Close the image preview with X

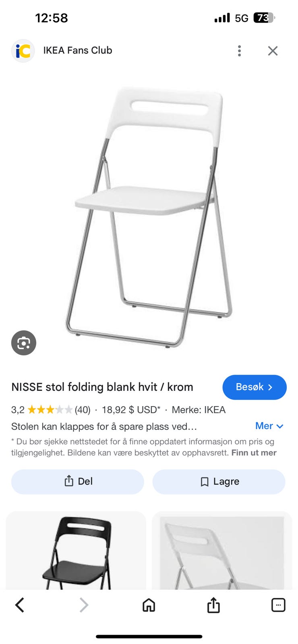(x=273, y=51)
